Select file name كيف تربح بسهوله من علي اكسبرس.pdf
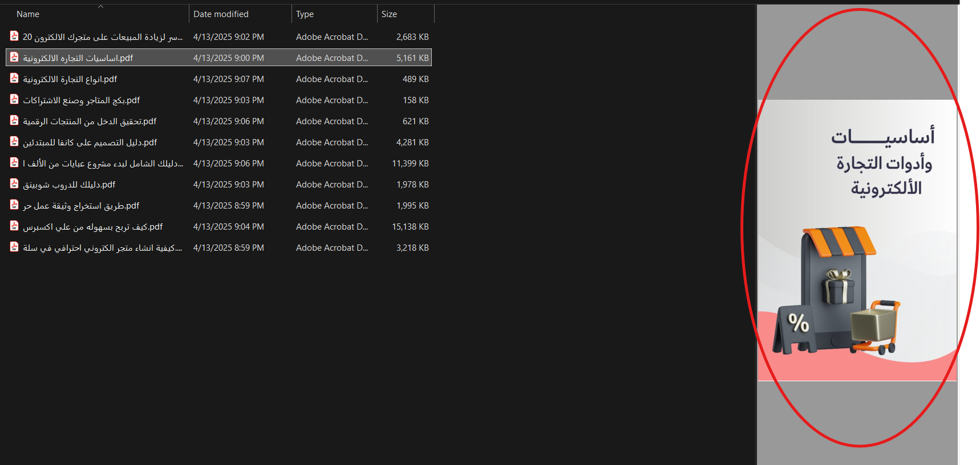Image resolution: width=980 pixels, height=465 pixels. click(x=92, y=227)
